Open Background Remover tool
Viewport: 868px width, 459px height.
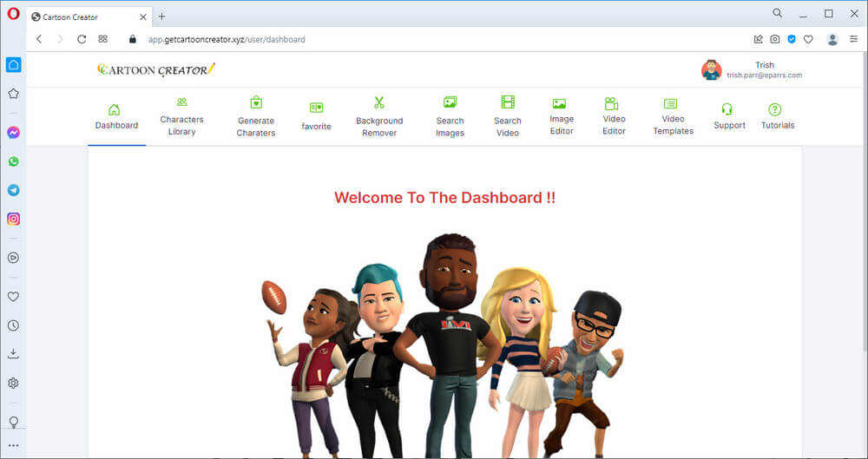tap(379, 117)
